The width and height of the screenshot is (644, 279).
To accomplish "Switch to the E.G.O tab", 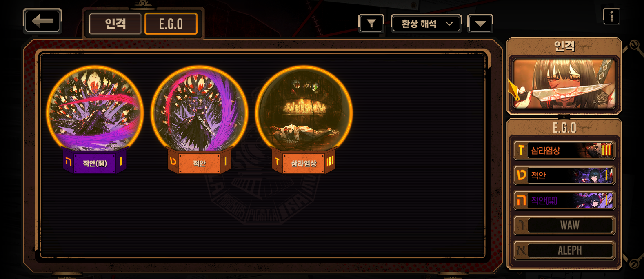I will (x=171, y=24).
